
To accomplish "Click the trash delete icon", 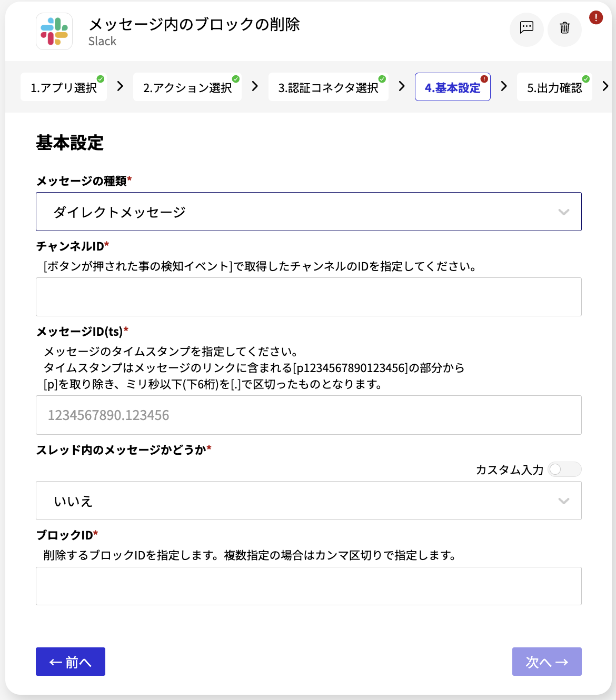I will click(x=564, y=29).
